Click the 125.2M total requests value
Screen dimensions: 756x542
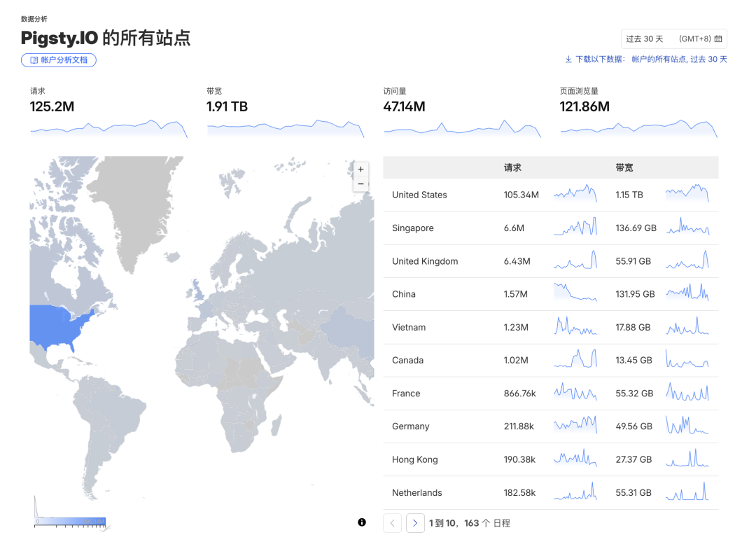click(52, 106)
